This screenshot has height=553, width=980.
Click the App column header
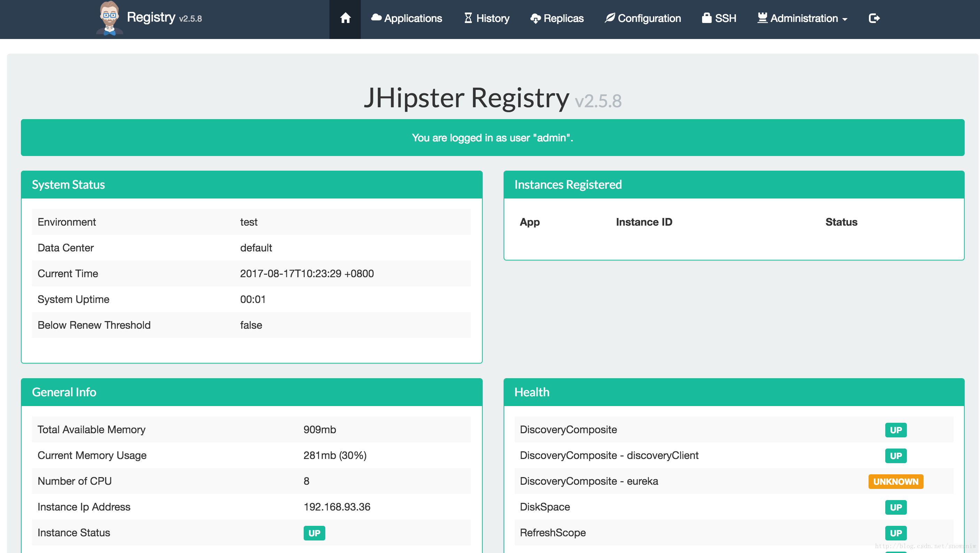pos(530,222)
